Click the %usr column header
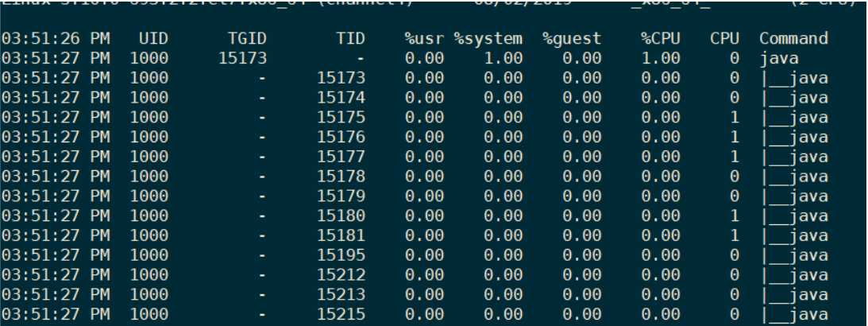Screen dimensions: 868x326 click(424, 38)
